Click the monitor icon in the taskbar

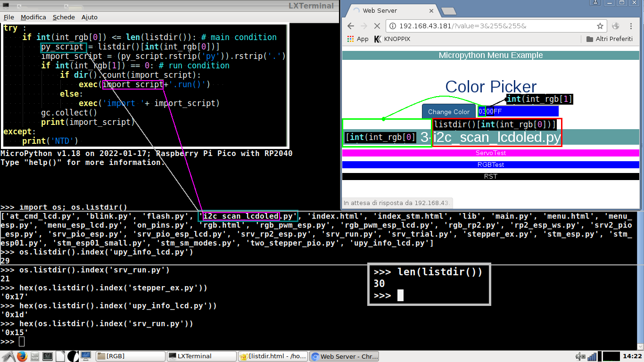click(x=85, y=356)
